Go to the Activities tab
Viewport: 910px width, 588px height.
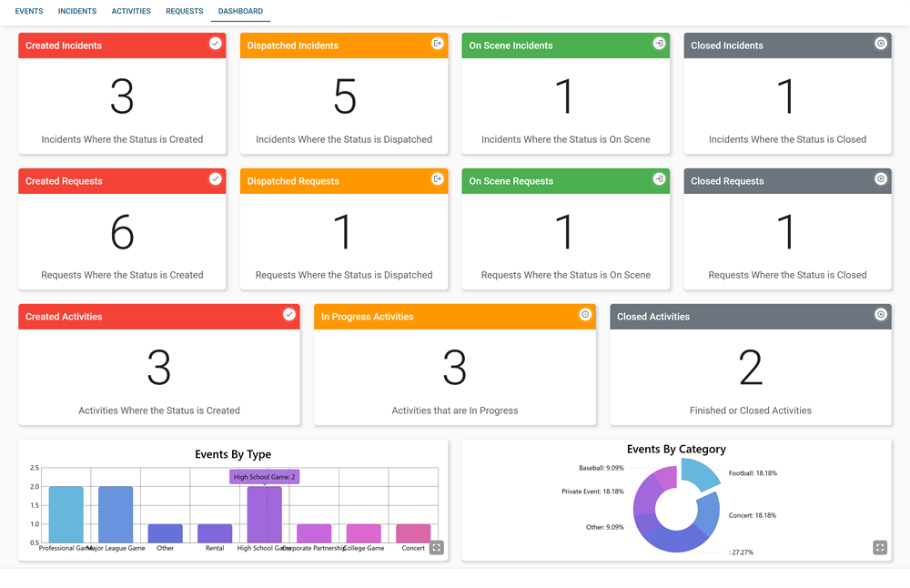pos(131,12)
